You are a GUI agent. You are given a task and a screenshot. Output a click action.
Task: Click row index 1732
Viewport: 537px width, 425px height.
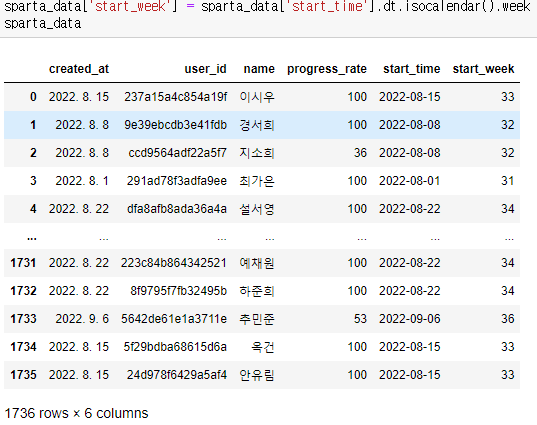point(23,291)
